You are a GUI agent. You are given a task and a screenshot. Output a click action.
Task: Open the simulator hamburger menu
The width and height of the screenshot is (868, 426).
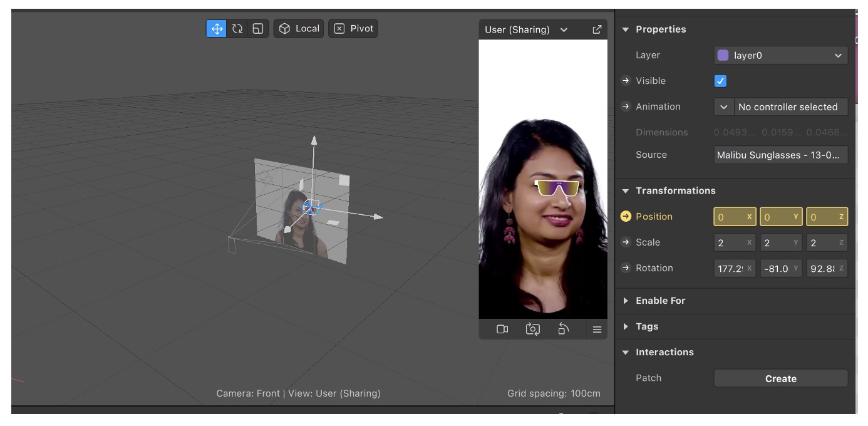pyautogui.click(x=597, y=330)
